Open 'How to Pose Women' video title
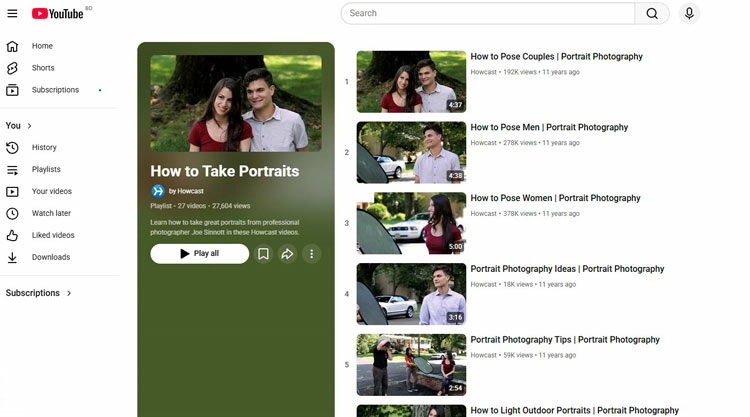750x417 pixels. click(x=555, y=198)
